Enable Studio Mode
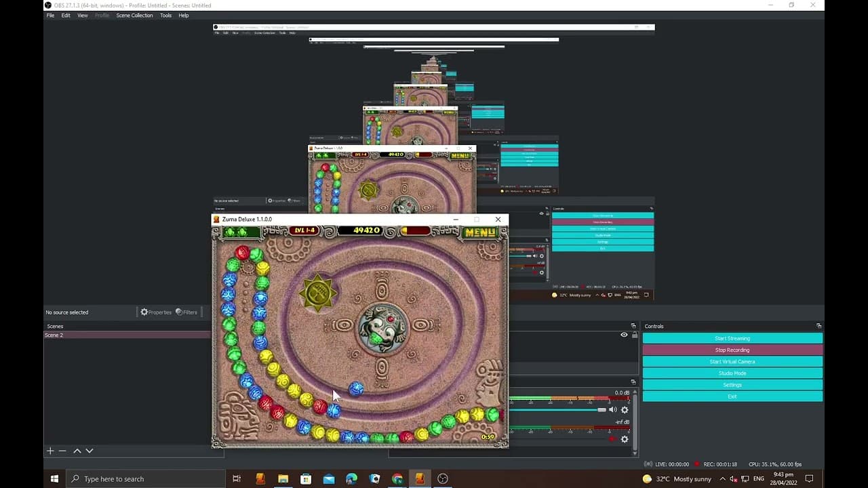Viewport: 868px width, 488px height. [732, 373]
